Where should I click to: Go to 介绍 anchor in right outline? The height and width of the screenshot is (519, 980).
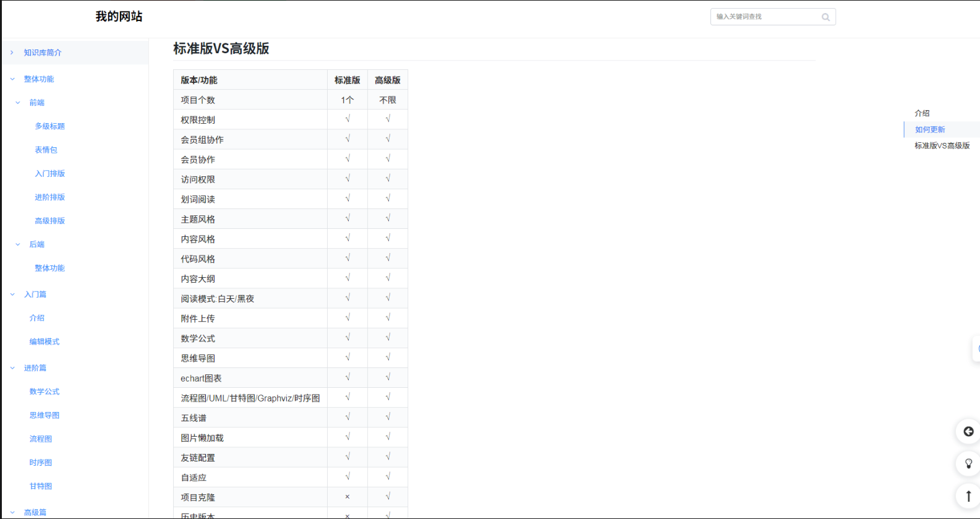click(922, 113)
